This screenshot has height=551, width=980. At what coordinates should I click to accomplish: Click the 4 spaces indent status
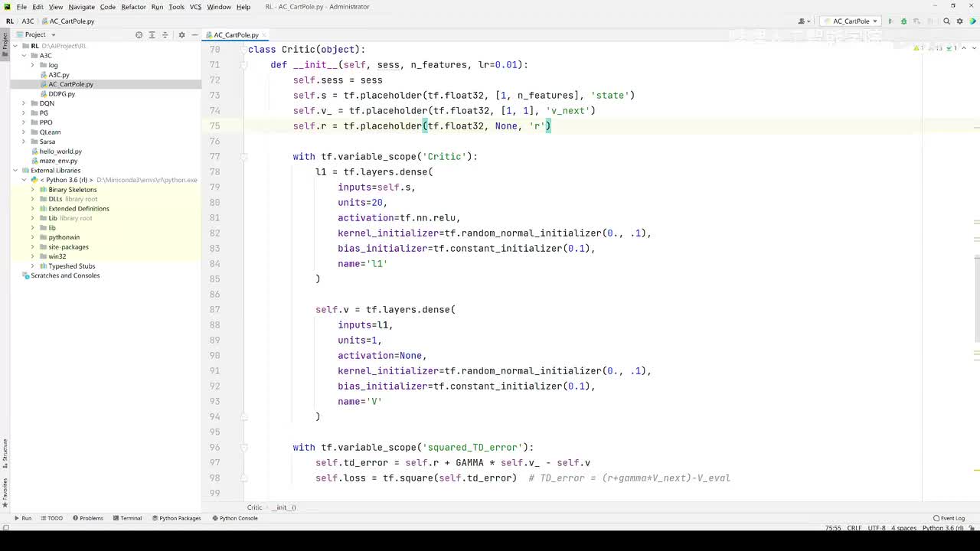pyautogui.click(x=904, y=528)
